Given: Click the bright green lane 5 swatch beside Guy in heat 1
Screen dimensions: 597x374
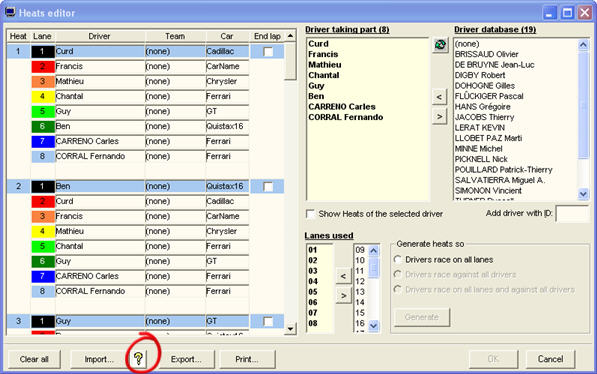Looking at the screenshot, I should pos(43,111).
